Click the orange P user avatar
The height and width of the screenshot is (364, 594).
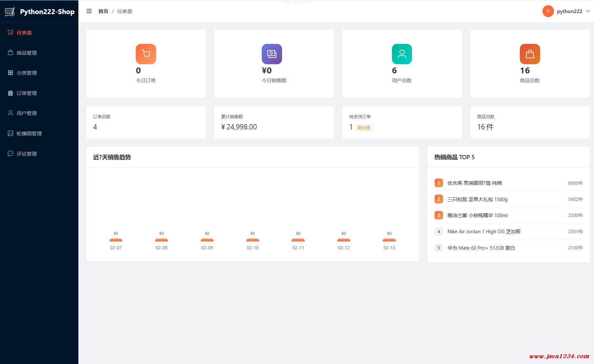click(x=548, y=11)
